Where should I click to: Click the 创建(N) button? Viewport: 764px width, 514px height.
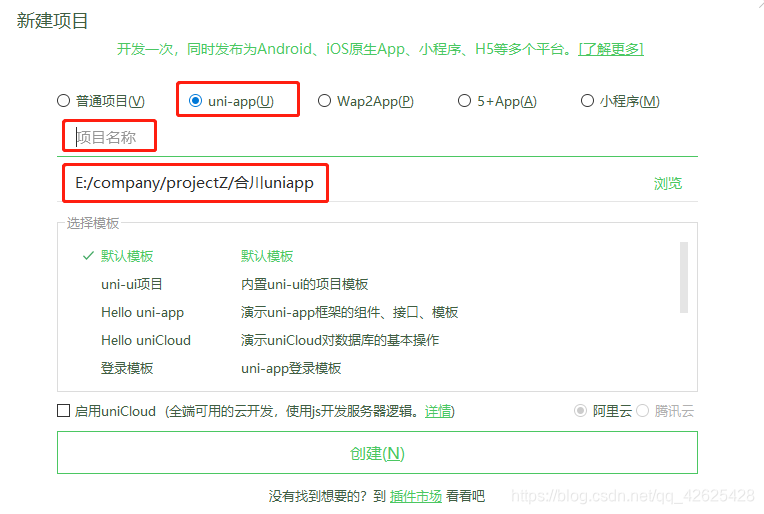pyautogui.click(x=377, y=453)
